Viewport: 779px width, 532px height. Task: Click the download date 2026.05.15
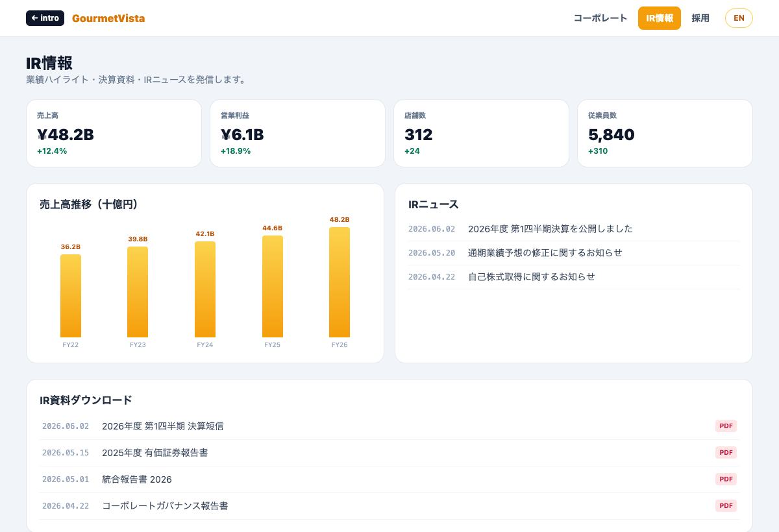pyautogui.click(x=66, y=453)
